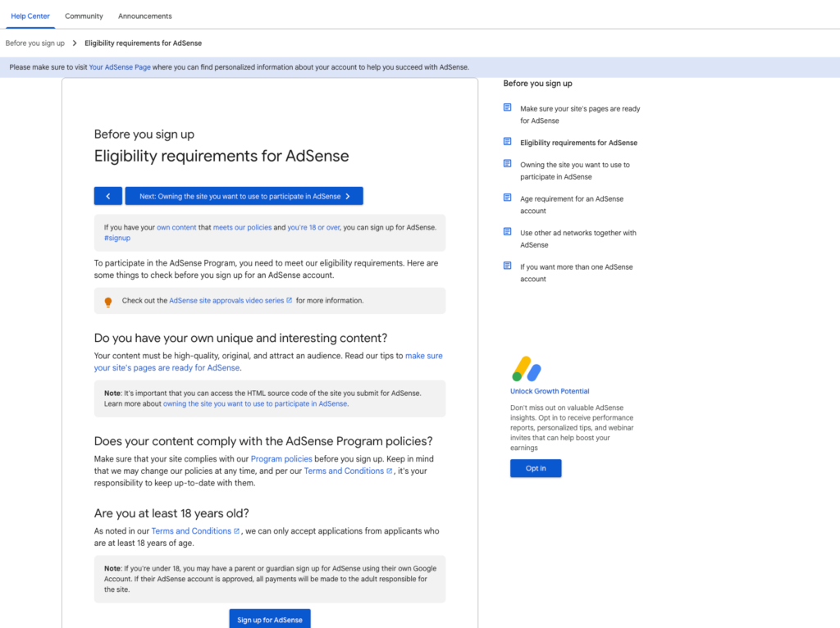Screen dimensions: 840x628
Task: Click 'Next: Owning the site' button
Action: click(x=244, y=196)
